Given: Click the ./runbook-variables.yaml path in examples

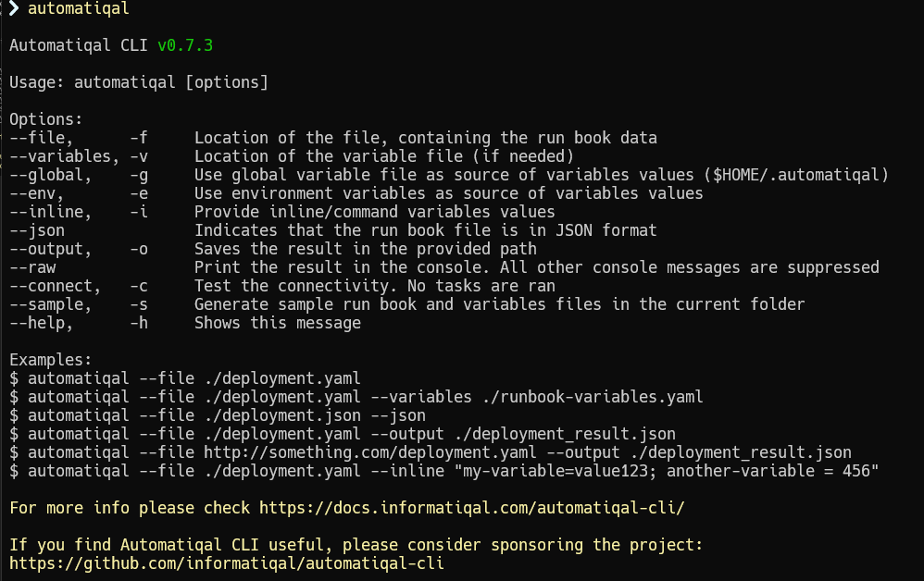Looking at the screenshot, I should point(592,397).
